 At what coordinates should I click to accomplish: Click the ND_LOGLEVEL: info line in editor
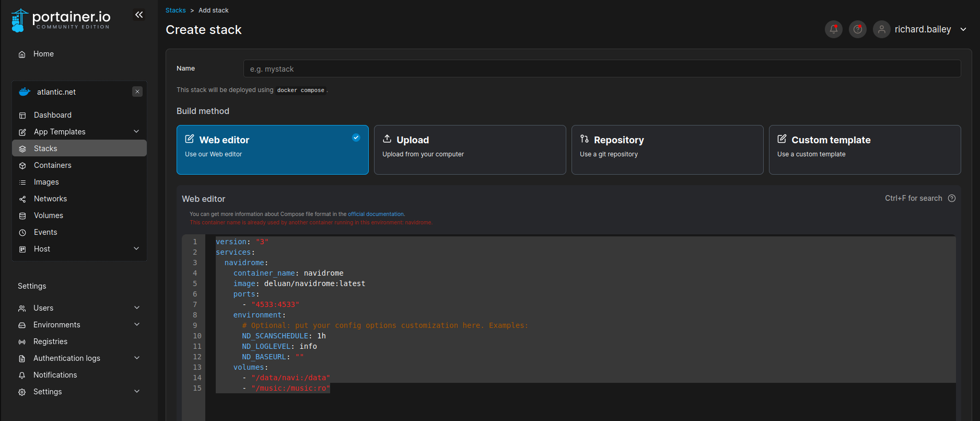click(x=279, y=346)
